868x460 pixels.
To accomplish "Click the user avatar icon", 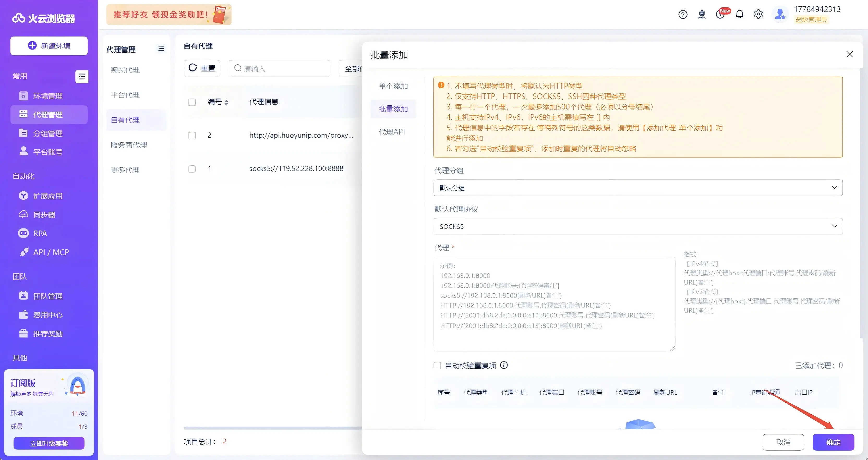I will (780, 15).
